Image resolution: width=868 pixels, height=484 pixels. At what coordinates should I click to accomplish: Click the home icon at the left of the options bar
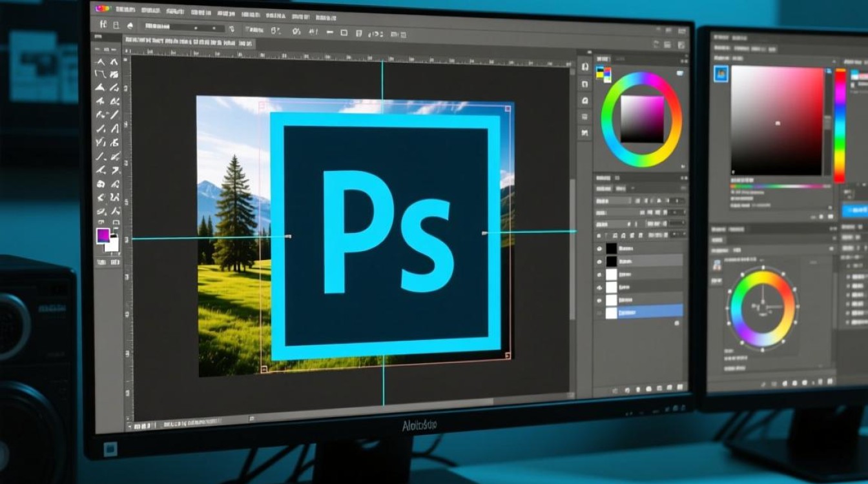click(102, 25)
